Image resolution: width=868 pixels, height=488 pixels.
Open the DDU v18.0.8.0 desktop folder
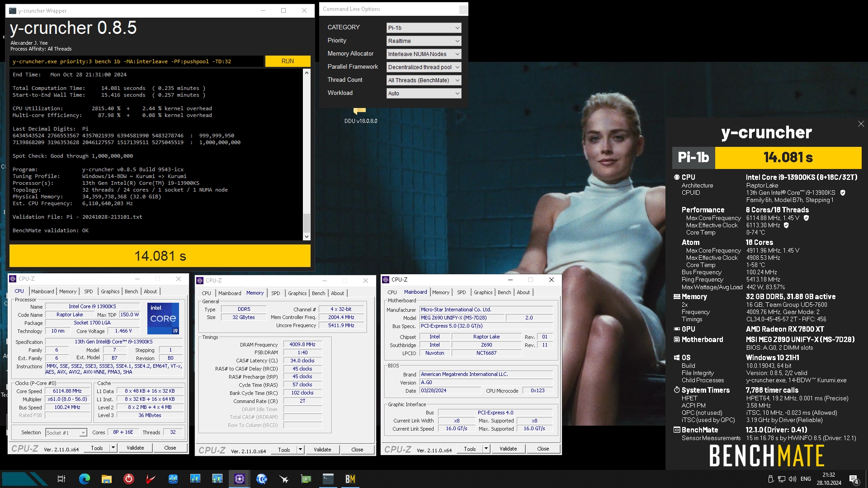pyautogui.click(x=360, y=116)
